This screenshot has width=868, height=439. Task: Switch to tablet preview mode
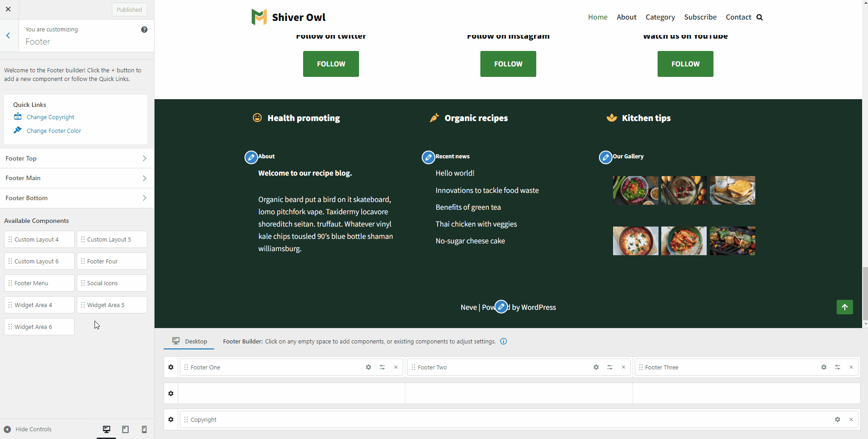[125, 429]
